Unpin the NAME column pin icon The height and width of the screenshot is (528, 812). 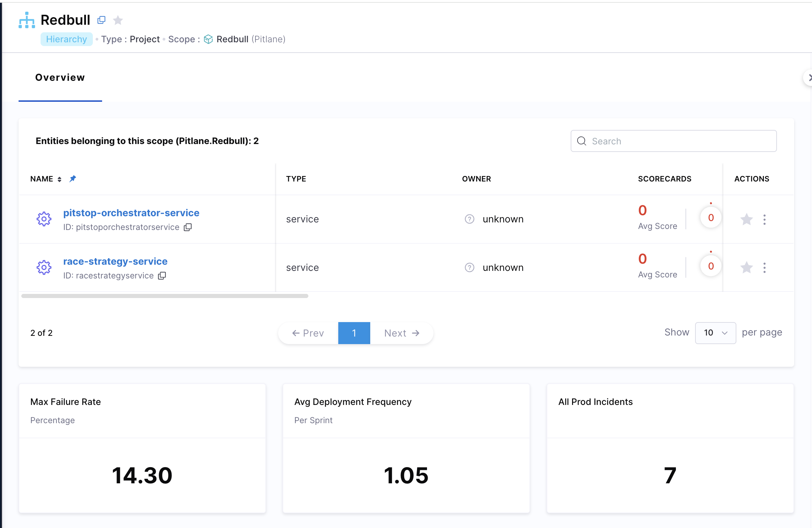pyautogui.click(x=73, y=178)
